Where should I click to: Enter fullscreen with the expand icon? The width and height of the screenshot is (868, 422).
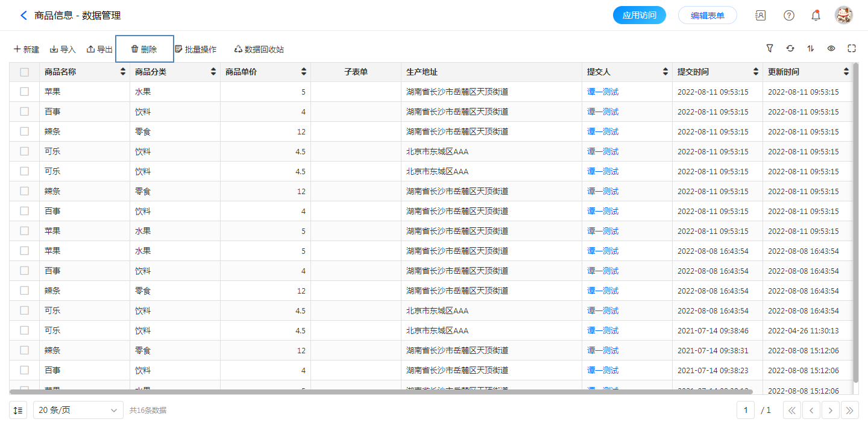point(852,49)
